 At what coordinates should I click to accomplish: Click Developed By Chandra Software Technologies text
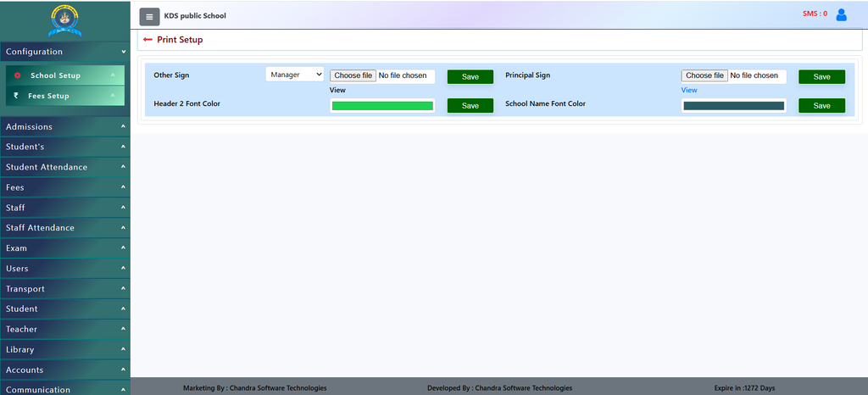500,388
